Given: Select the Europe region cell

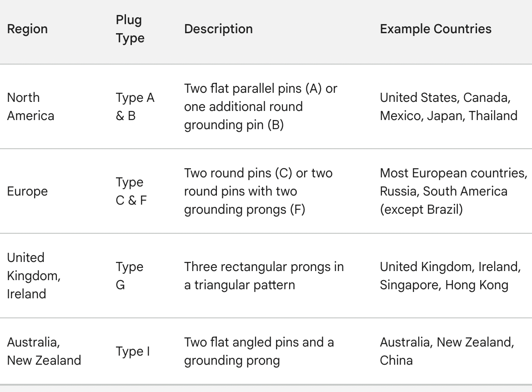Looking at the screenshot, I should click(x=27, y=191).
